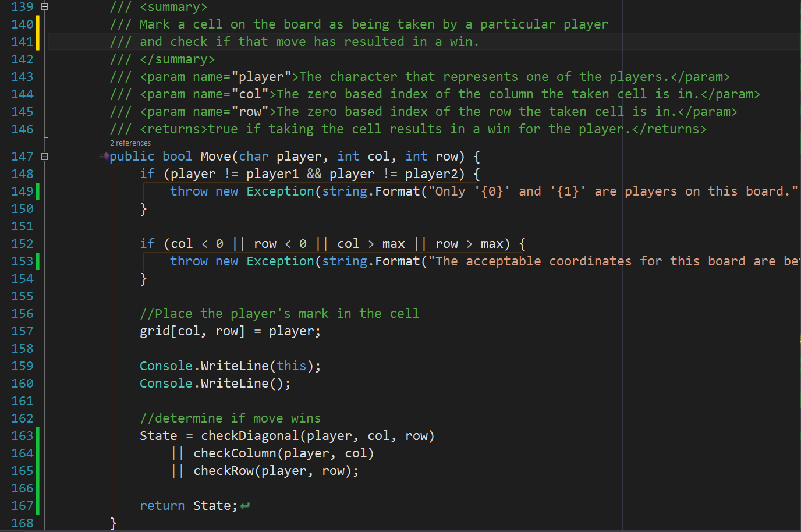Click line number 147 in the gutter
The width and height of the screenshot is (801, 532).
coord(22,156)
